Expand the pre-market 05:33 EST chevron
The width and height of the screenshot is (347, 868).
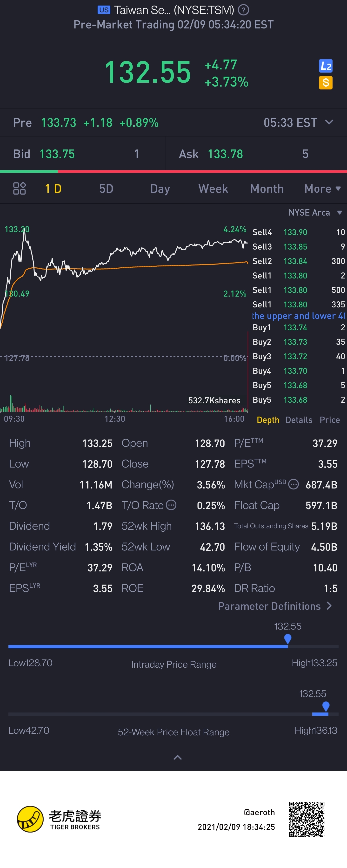[329, 122]
